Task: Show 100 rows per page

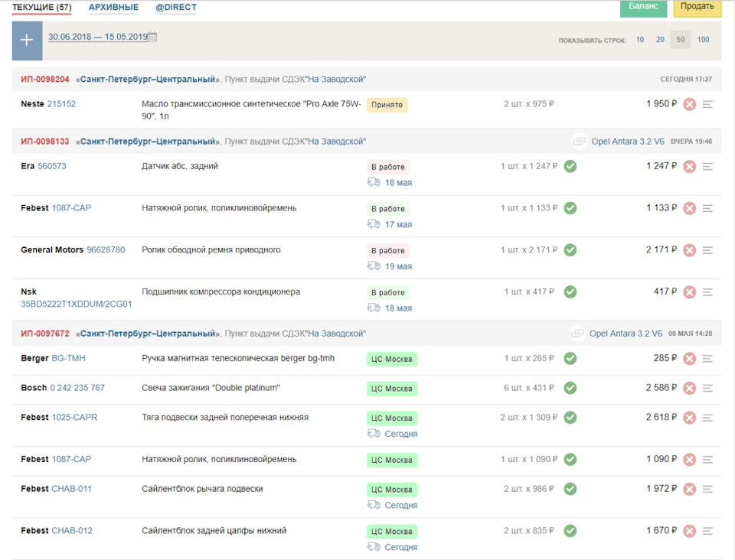Action: pyautogui.click(x=703, y=40)
